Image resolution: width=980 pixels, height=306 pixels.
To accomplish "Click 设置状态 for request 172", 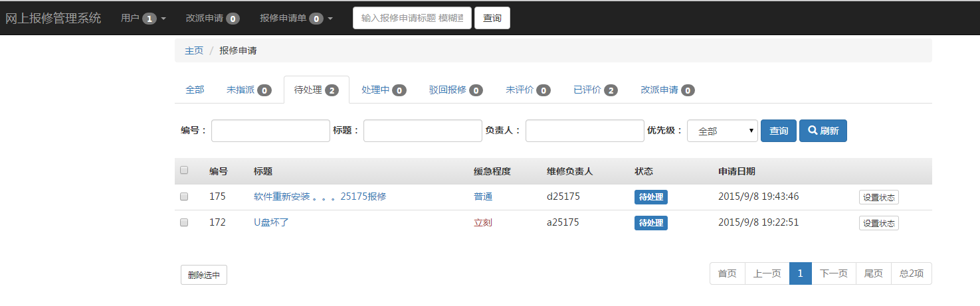I will click(879, 223).
